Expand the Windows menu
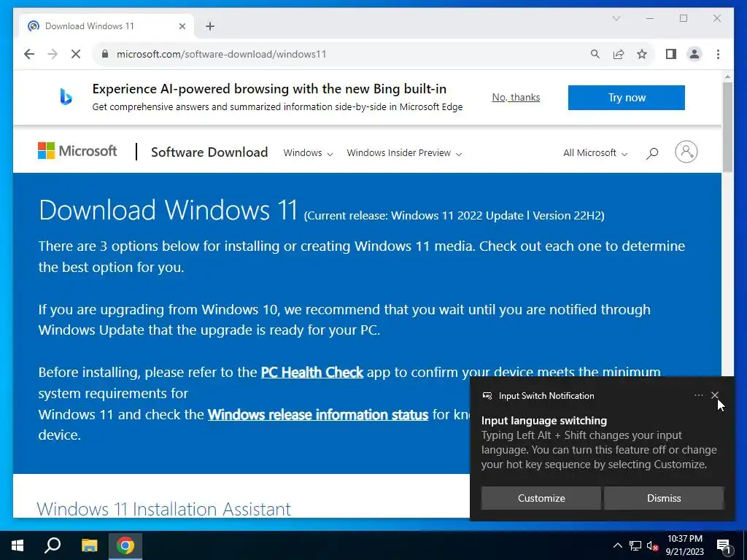The height and width of the screenshot is (560, 747). point(308,153)
